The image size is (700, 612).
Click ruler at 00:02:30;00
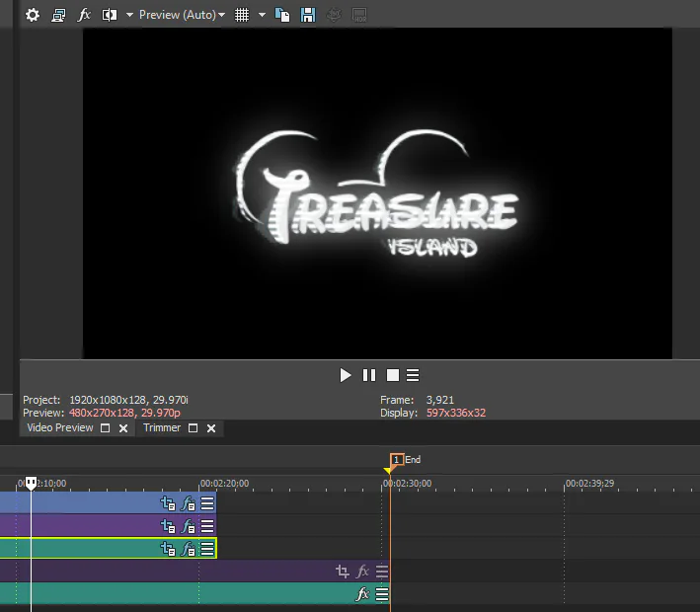click(x=407, y=484)
